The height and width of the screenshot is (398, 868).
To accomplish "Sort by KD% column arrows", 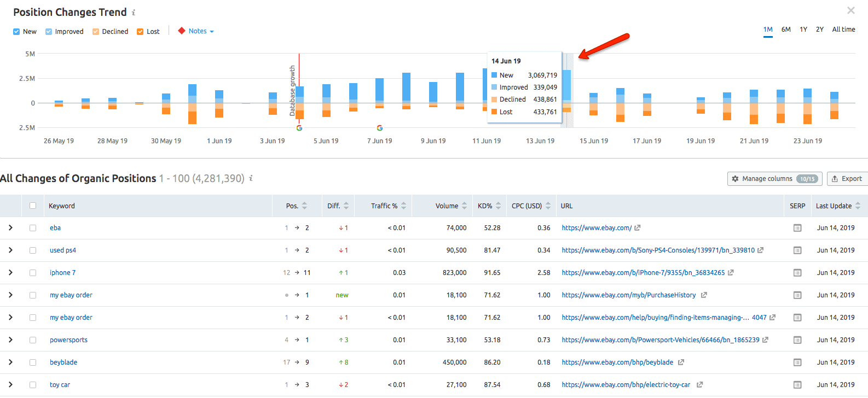I will click(499, 206).
